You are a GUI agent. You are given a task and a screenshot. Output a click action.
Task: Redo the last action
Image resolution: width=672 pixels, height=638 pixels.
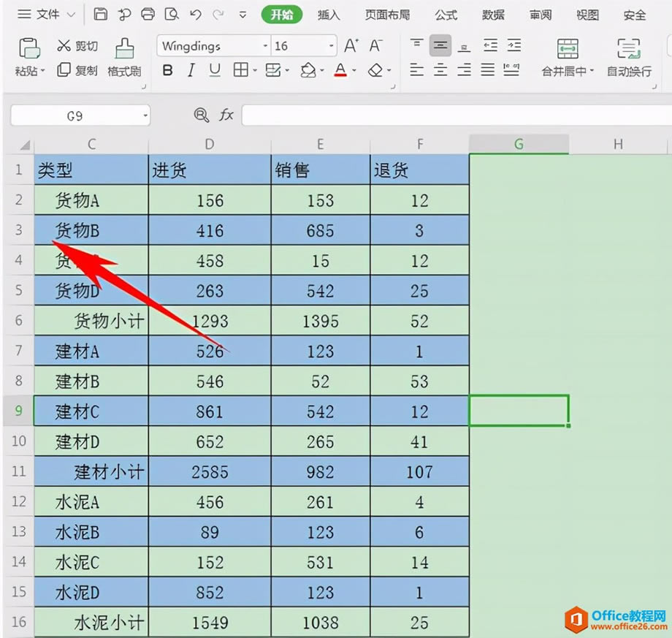point(218,15)
